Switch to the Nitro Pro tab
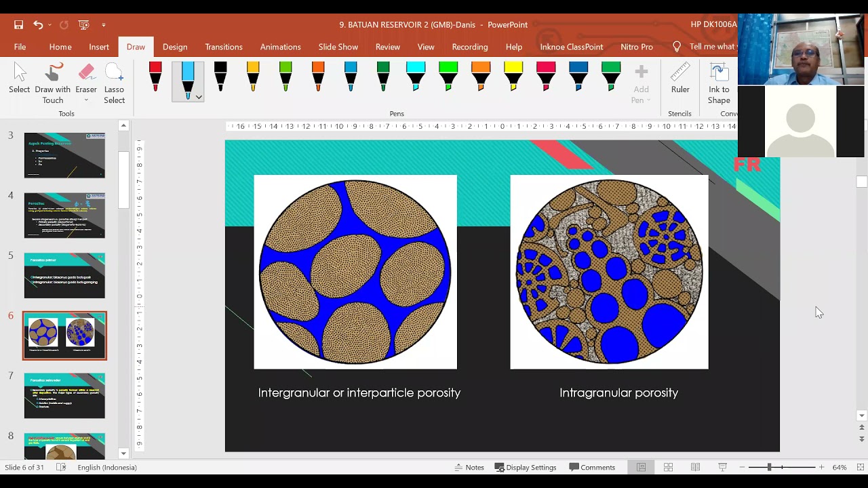Screen dimensions: 868x488 637,47
